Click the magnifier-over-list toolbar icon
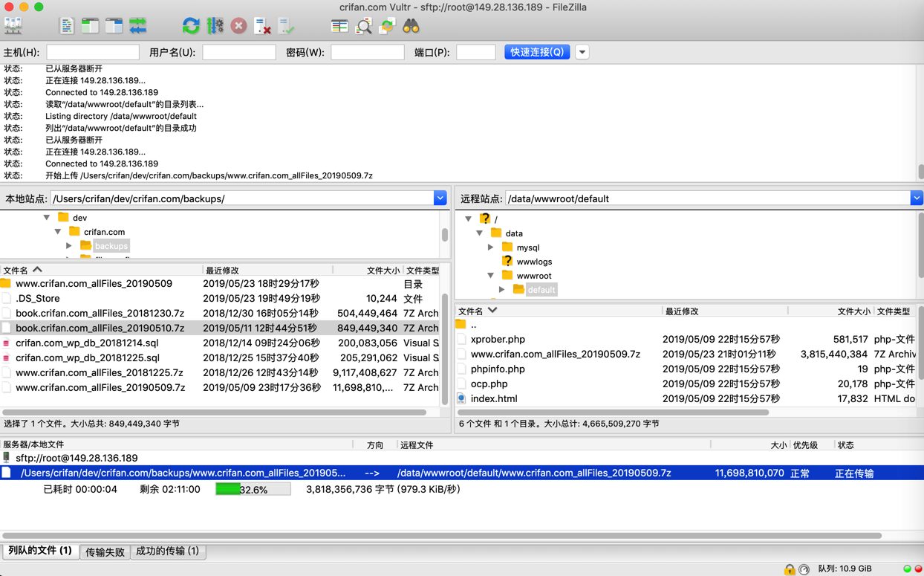 (363, 26)
